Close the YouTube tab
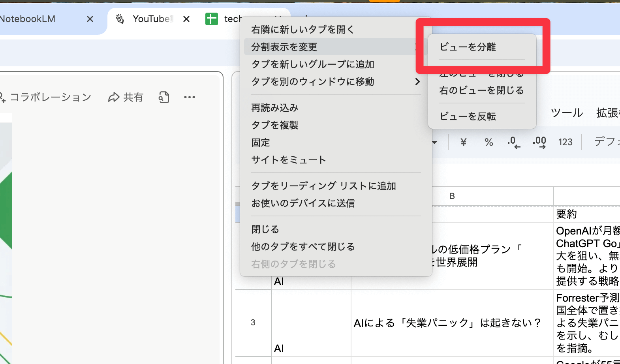The image size is (620, 364). click(186, 19)
